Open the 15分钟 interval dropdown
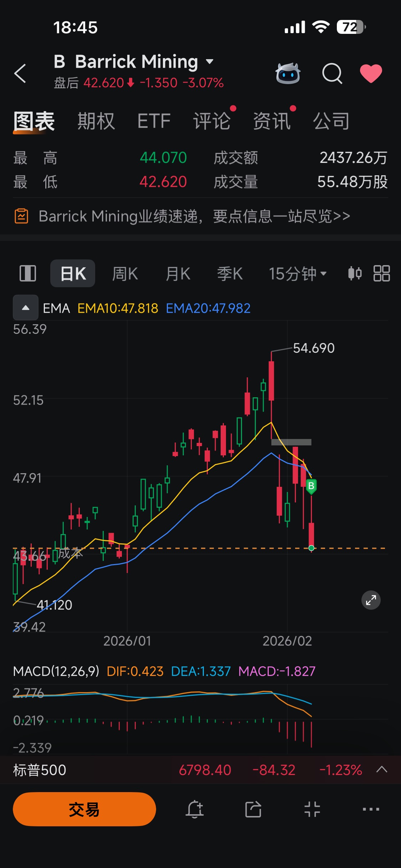Viewport: 401px width, 868px height. 298,274
